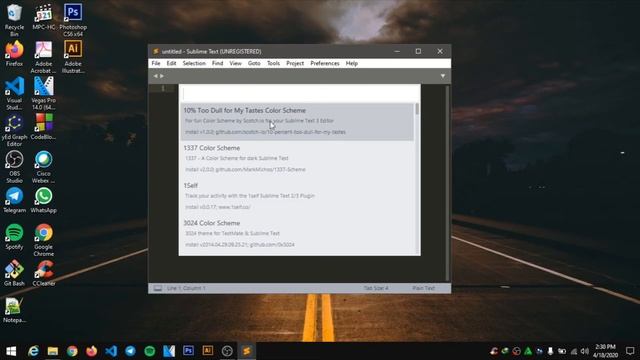
Task: Open the yEd Graph Editor desktop icon
Action: pos(14,130)
